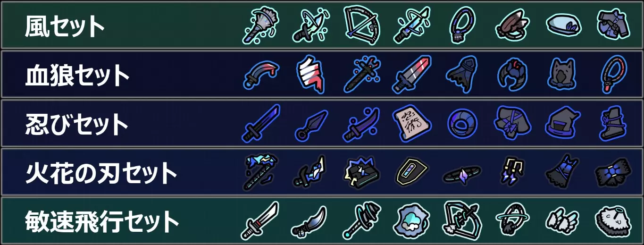Click the red crystal sword in 血狼セット

click(412, 75)
